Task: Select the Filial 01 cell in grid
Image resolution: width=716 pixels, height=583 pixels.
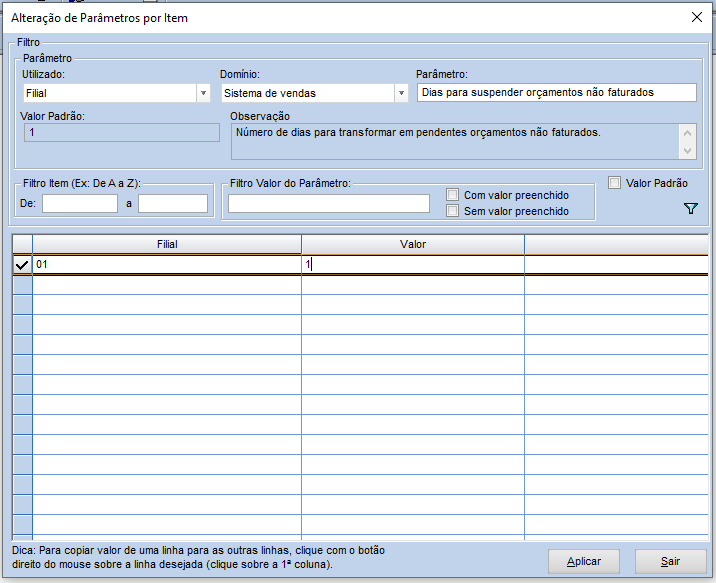Action: 167,265
